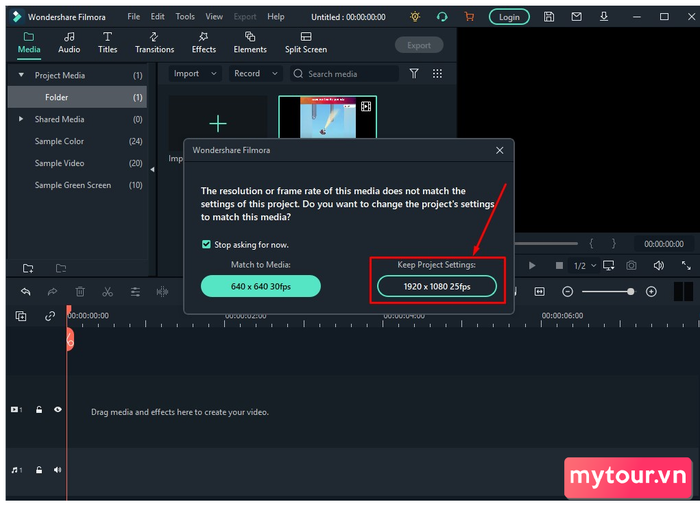700x509 pixels.
Task: Switch media grid view icon
Action: pyautogui.click(x=437, y=74)
